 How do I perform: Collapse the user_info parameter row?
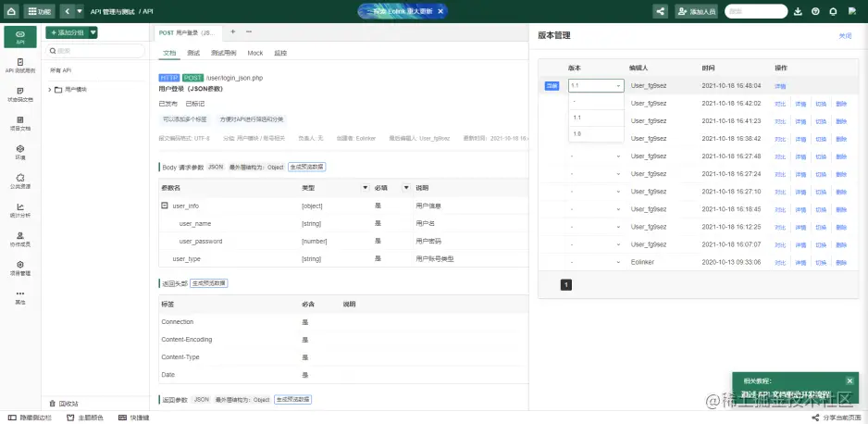pos(165,206)
